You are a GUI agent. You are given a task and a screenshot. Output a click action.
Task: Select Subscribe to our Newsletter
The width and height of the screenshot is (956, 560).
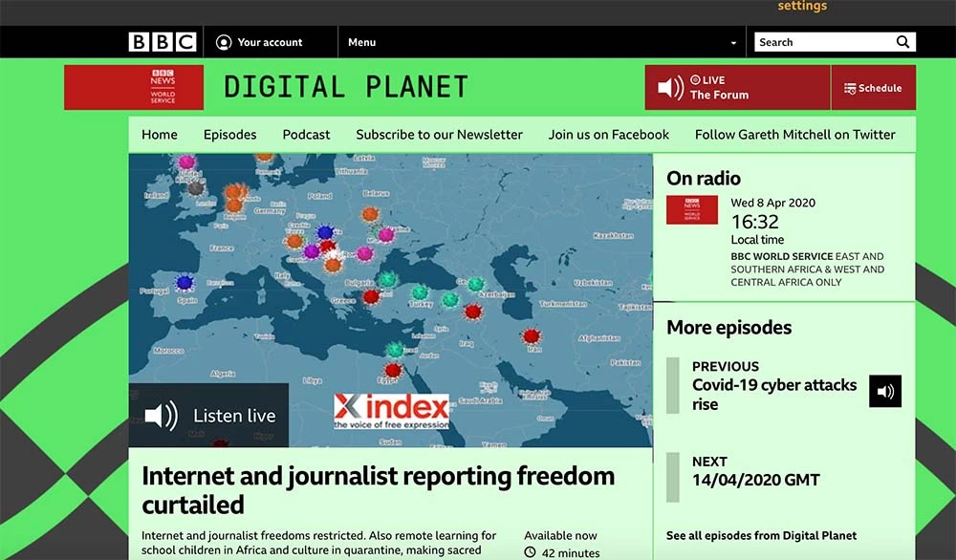point(439,135)
